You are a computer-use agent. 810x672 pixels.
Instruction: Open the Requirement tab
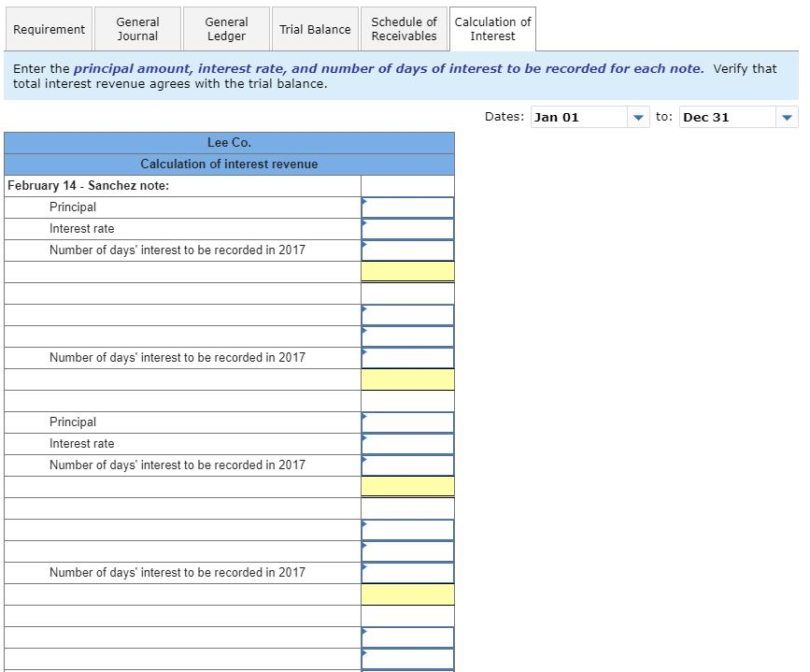tap(49, 30)
